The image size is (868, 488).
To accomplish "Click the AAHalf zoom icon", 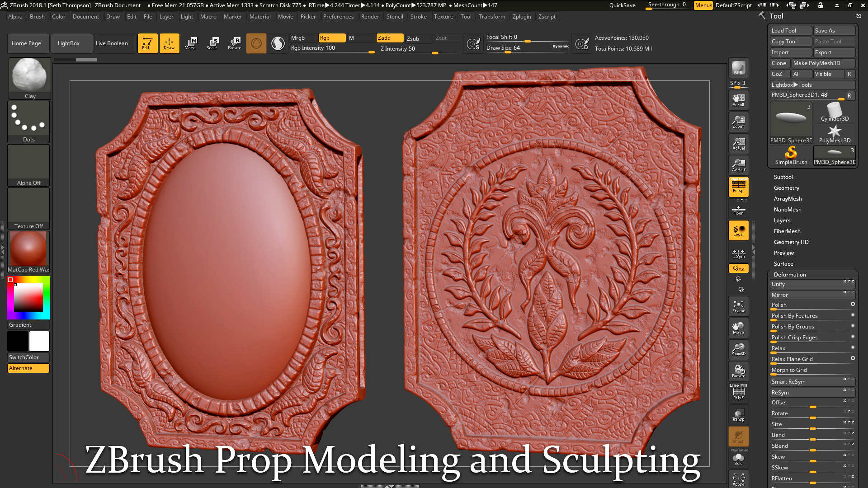I will click(x=738, y=165).
